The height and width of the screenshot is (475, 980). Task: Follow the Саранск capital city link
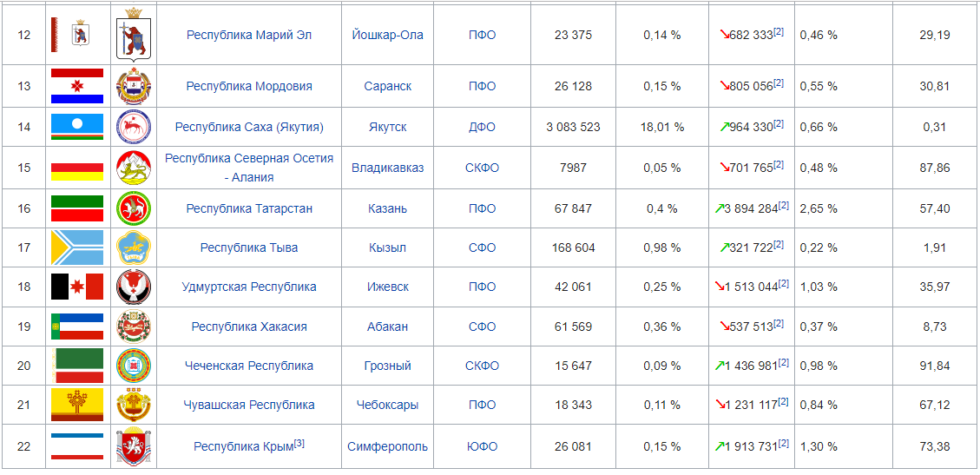point(387,86)
